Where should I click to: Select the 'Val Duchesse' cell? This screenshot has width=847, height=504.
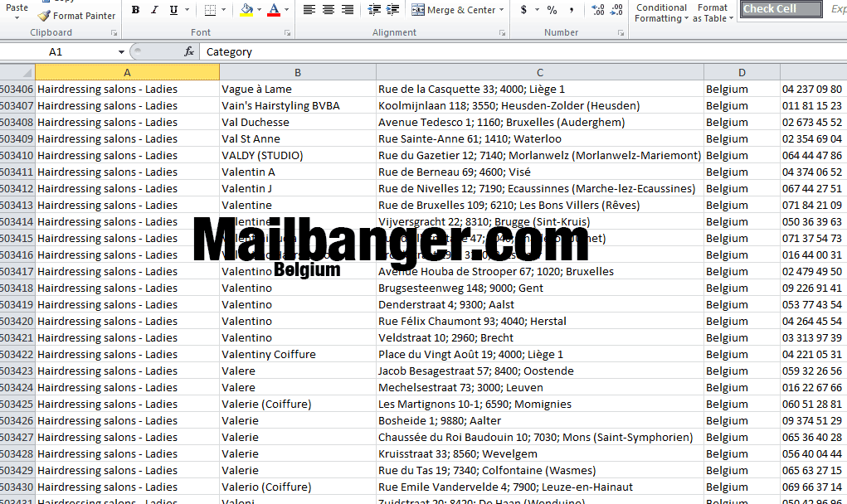(x=298, y=123)
